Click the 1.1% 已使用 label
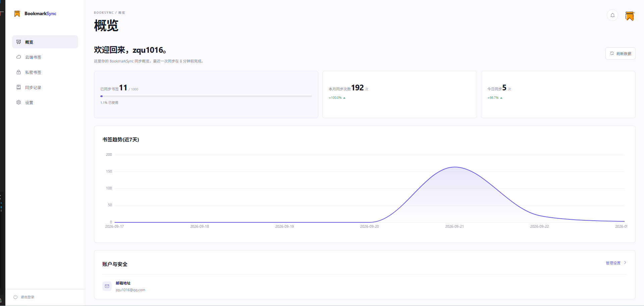Viewport: 644px width, 306px height. (109, 103)
